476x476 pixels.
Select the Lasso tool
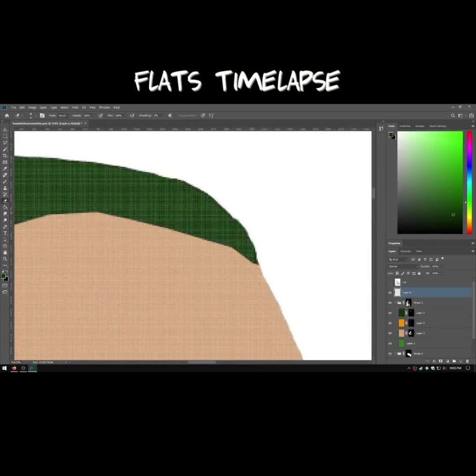[5, 141]
